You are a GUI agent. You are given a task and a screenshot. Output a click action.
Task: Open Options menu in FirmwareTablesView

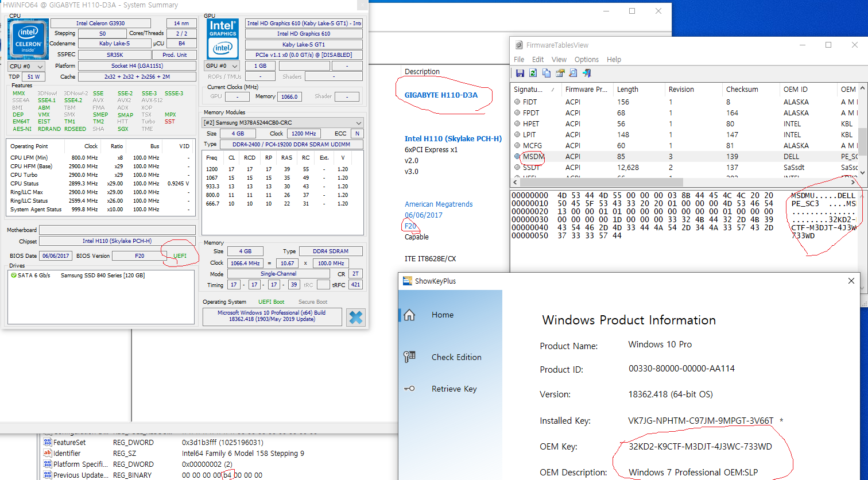(587, 59)
